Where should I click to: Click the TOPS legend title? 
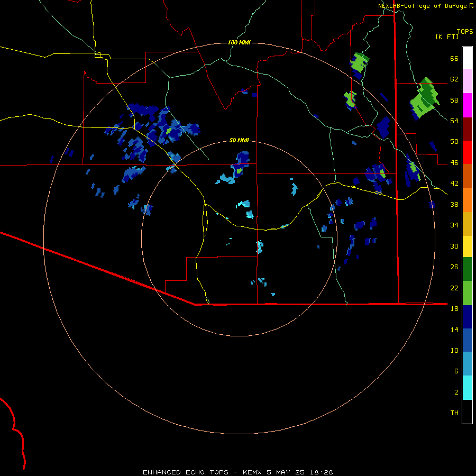click(x=465, y=32)
